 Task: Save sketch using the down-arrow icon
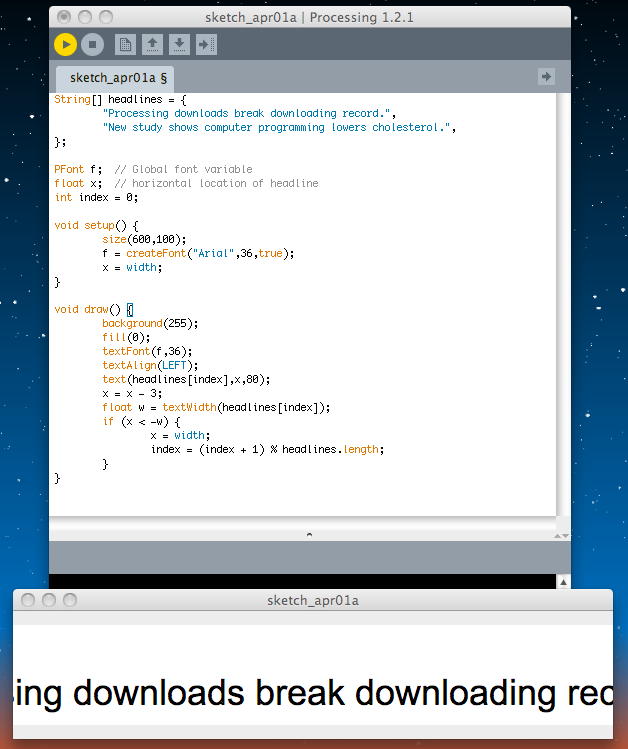tap(179, 44)
